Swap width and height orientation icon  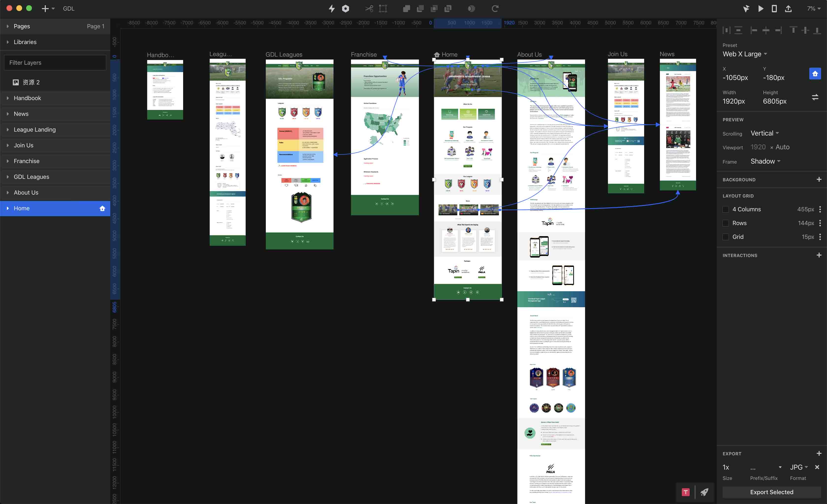815,97
